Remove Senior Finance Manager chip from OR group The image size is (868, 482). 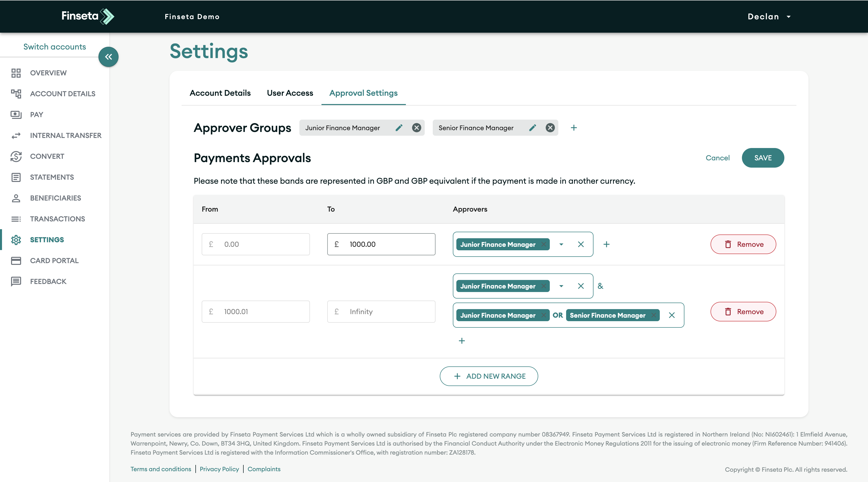click(653, 315)
